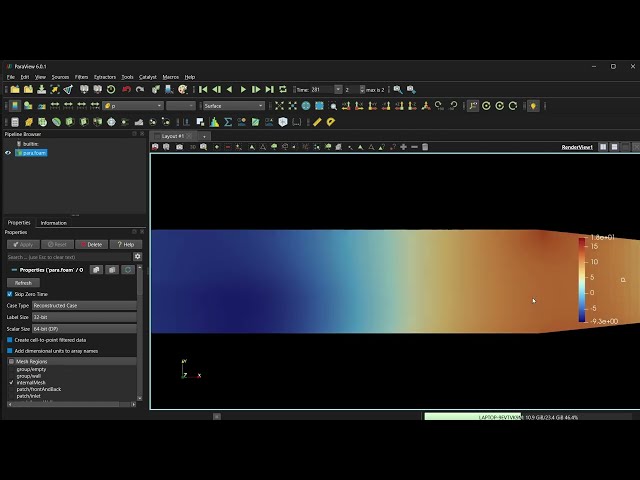The height and width of the screenshot is (480, 640).
Task: Toggle the animation loop button
Action: tap(282, 89)
